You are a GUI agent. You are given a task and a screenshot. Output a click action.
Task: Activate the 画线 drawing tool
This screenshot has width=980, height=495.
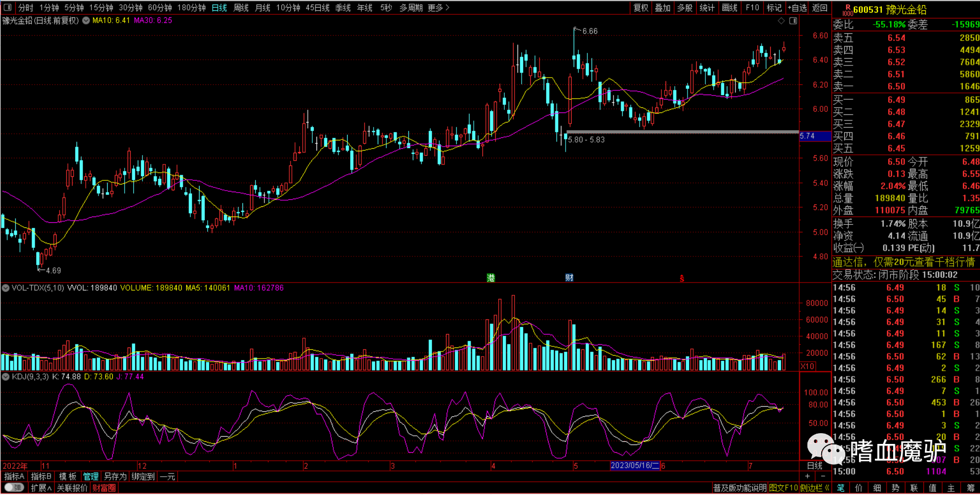click(x=729, y=8)
